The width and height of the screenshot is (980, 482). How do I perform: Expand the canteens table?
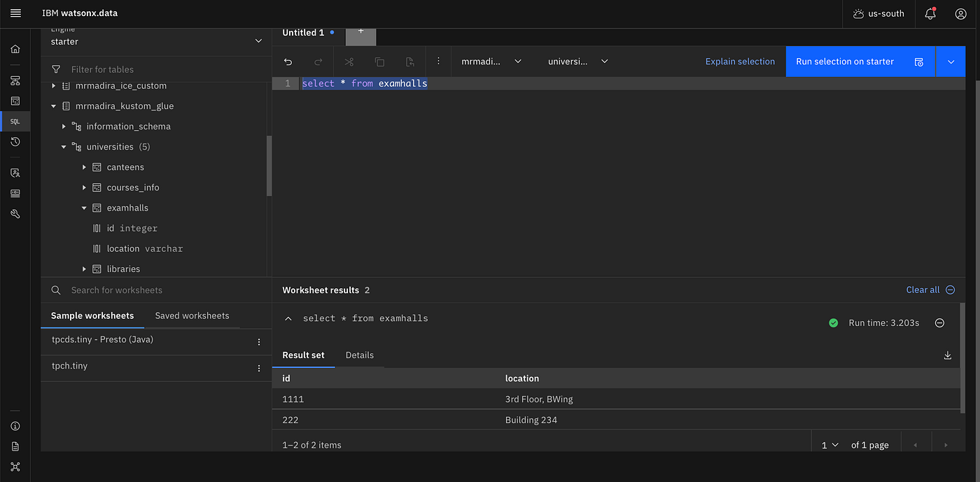pyautogui.click(x=84, y=167)
